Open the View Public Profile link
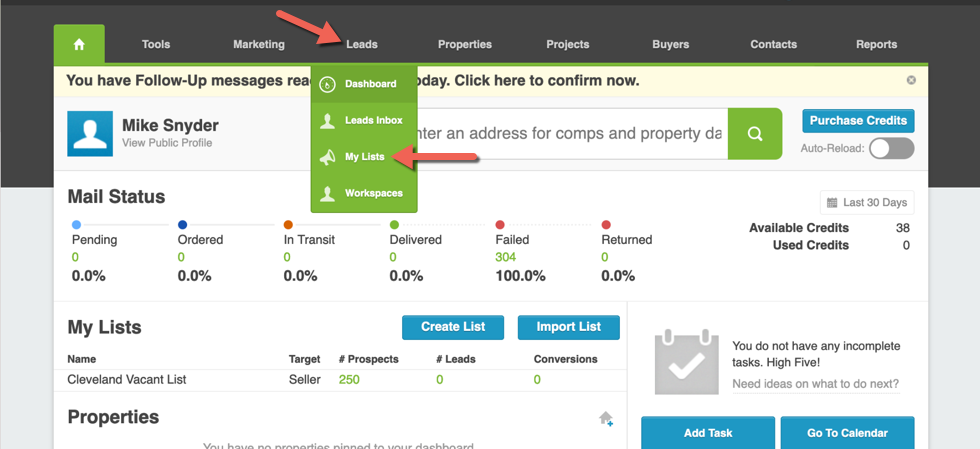980x449 pixels. (167, 143)
